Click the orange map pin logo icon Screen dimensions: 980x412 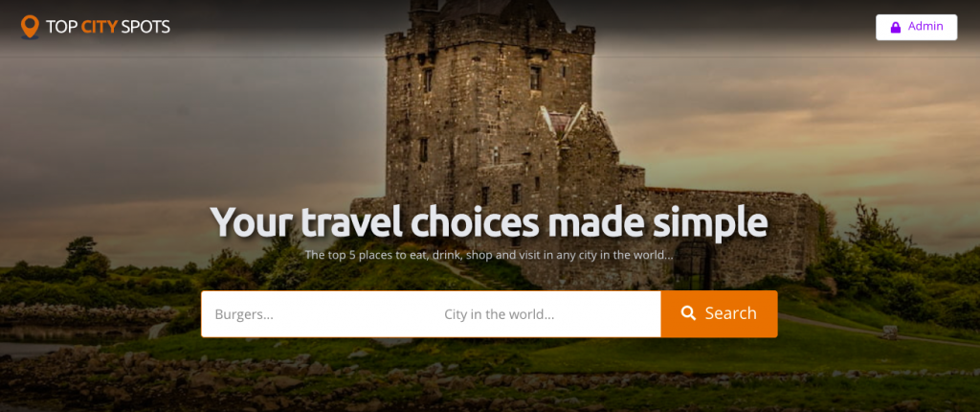(x=30, y=27)
